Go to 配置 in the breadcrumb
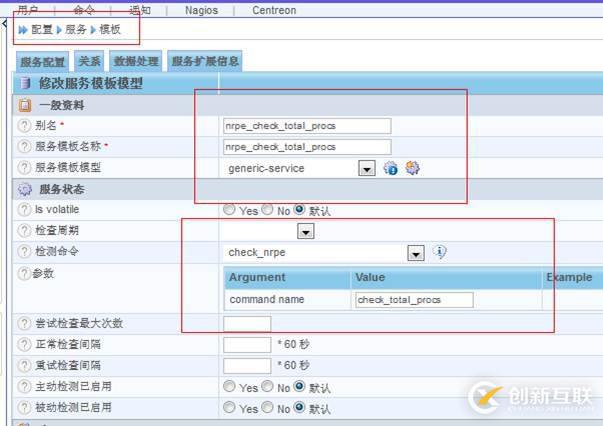 coord(42,29)
